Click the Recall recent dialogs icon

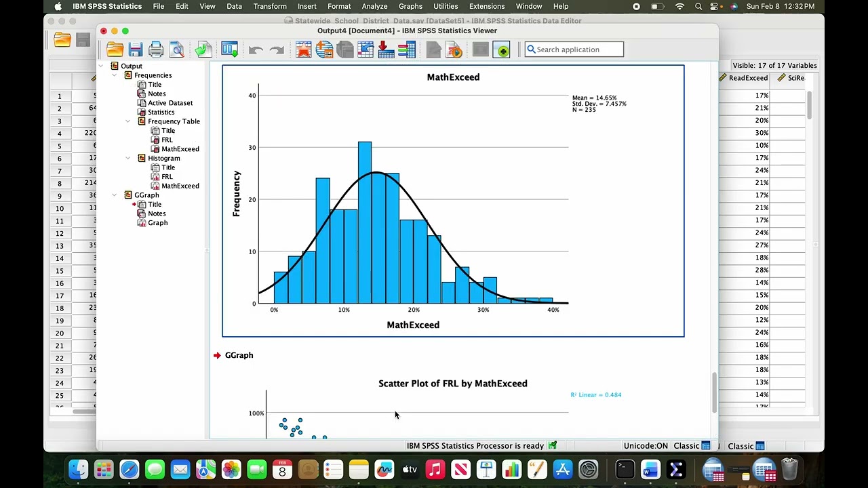tap(229, 49)
